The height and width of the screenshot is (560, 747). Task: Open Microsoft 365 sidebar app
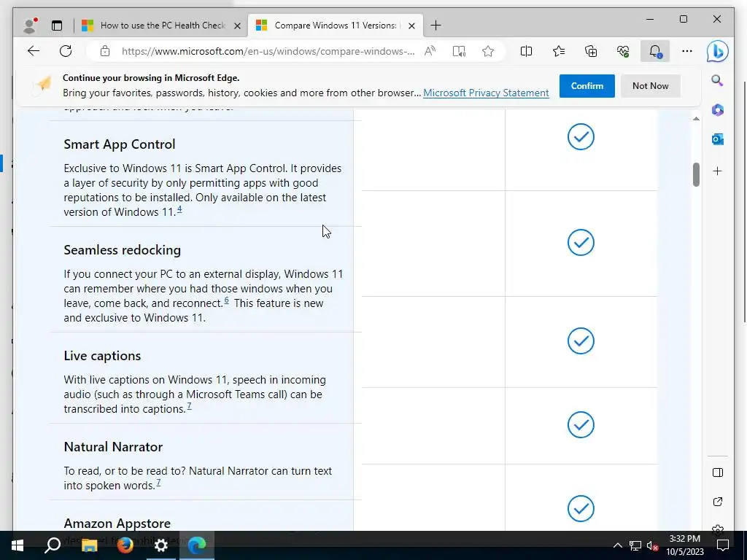(718, 110)
